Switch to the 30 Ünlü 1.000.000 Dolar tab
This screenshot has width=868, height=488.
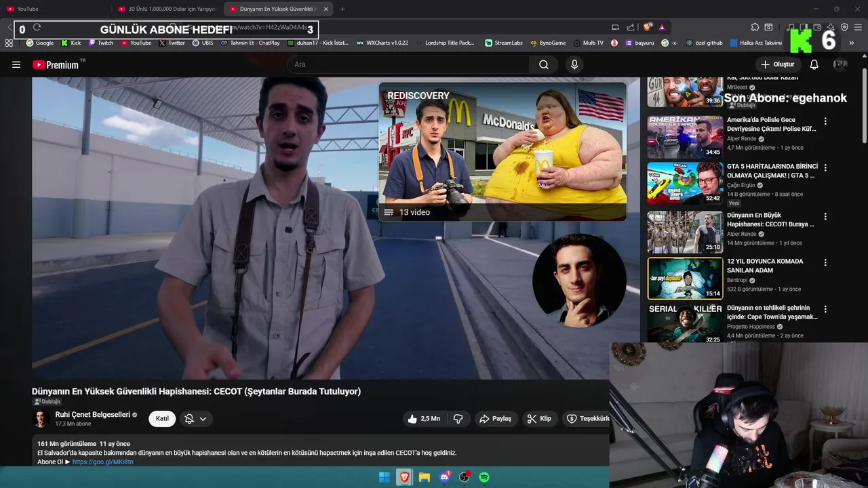click(x=167, y=9)
